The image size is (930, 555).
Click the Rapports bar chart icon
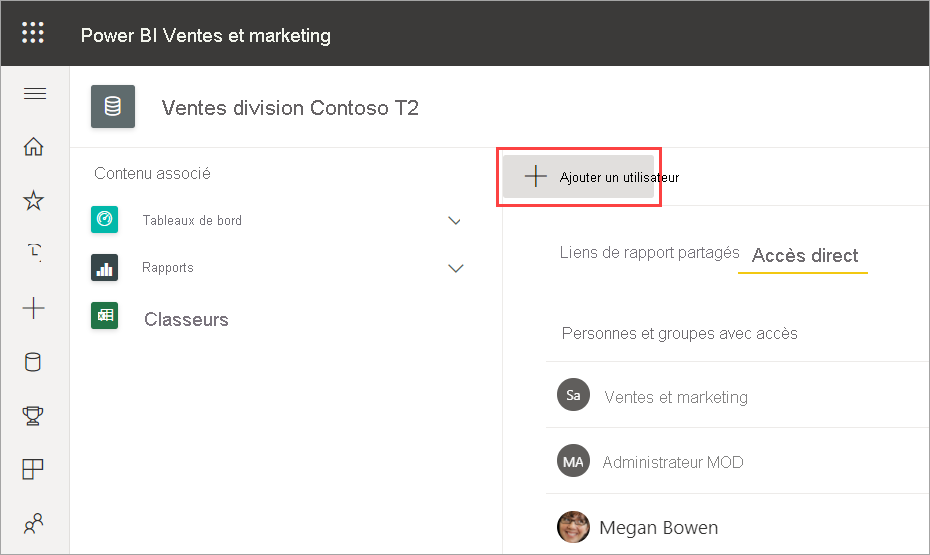[104, 267]
